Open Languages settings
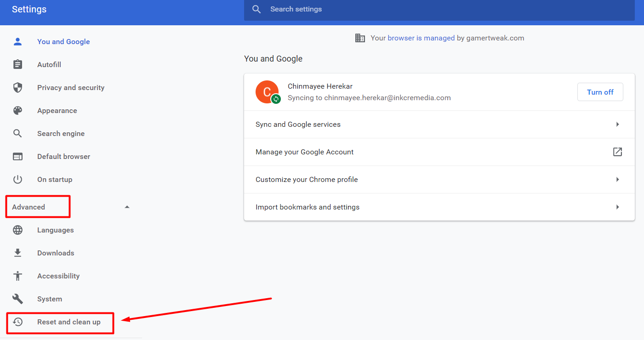 click(55, 230)
